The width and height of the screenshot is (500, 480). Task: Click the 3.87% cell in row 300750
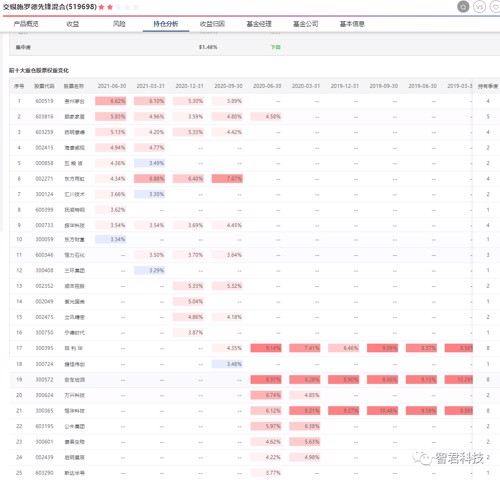click(188, 333)
